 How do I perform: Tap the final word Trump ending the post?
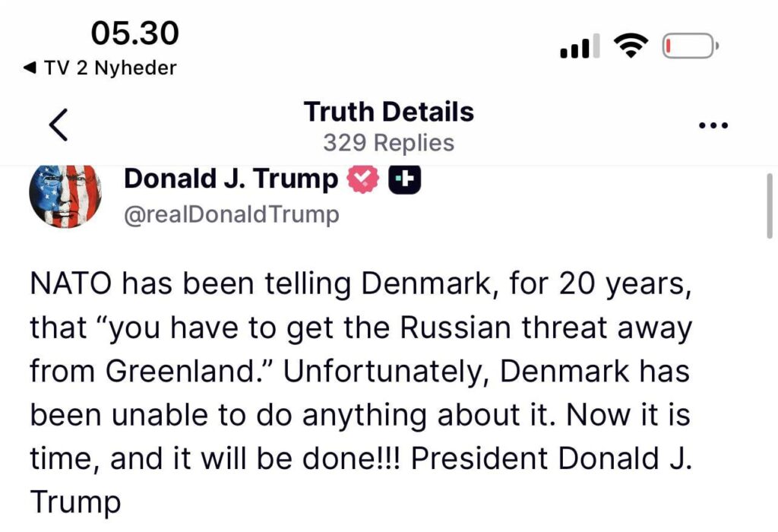[x=74, y=502]
